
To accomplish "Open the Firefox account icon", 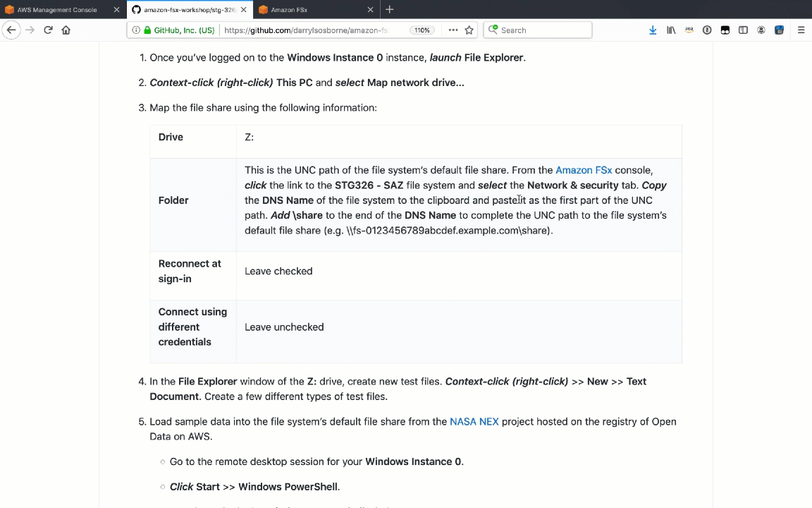I will click(x=761, y=30).
